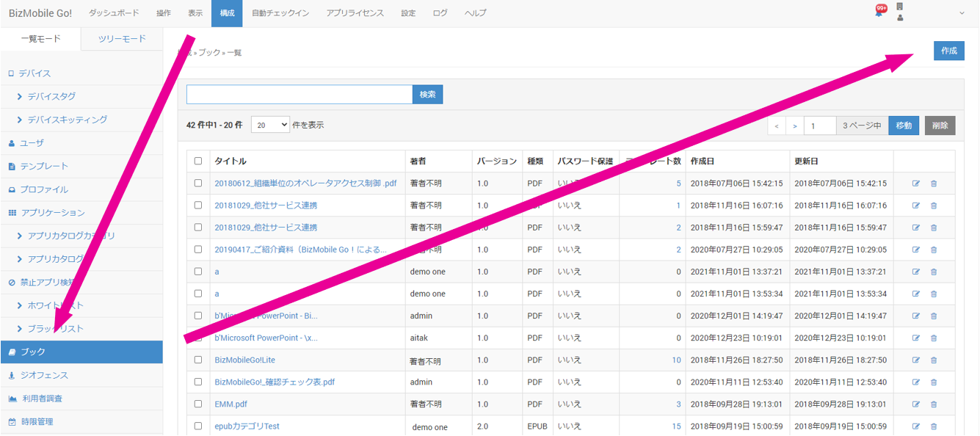
Task: Delete the first book row via trash icon
Action: click(934, 184)
